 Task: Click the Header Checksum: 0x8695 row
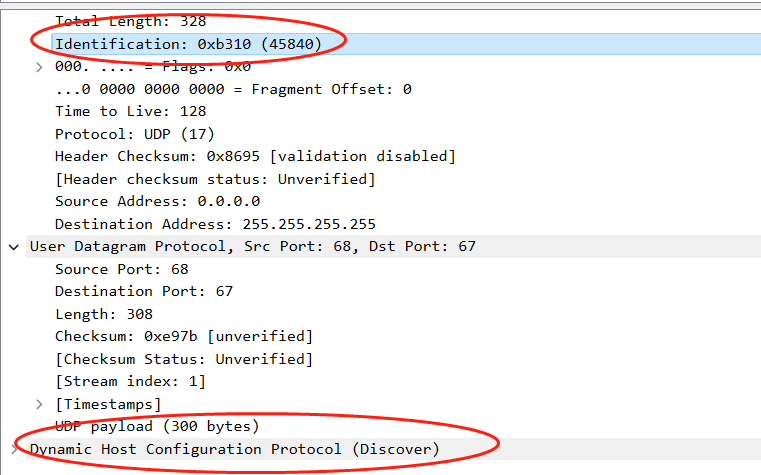[x=255, y=156]
